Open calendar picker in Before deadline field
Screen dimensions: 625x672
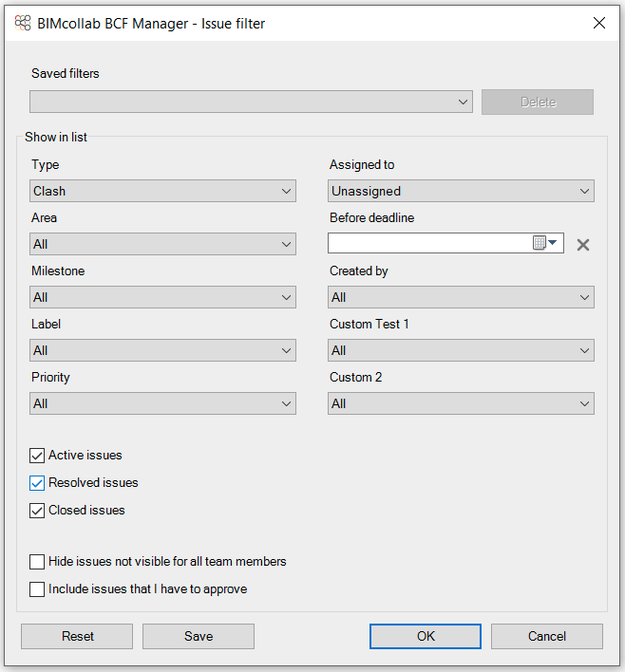(545, 243)
